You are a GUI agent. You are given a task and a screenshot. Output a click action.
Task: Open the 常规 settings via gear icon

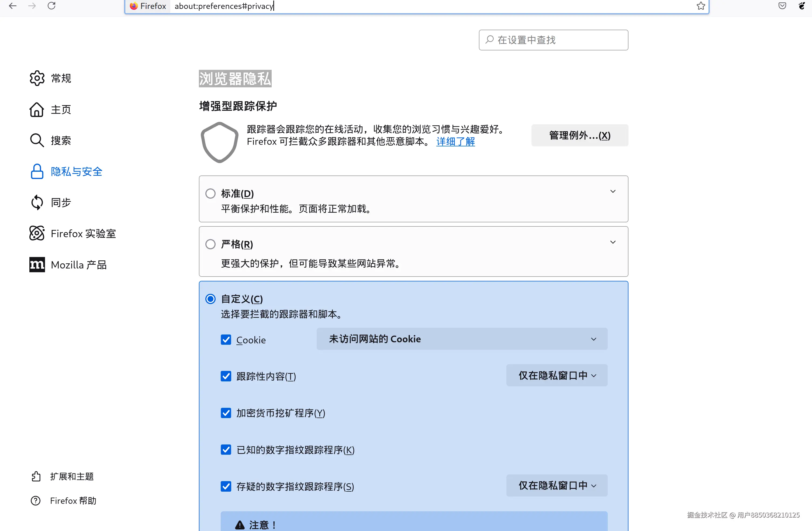[37, 78]
